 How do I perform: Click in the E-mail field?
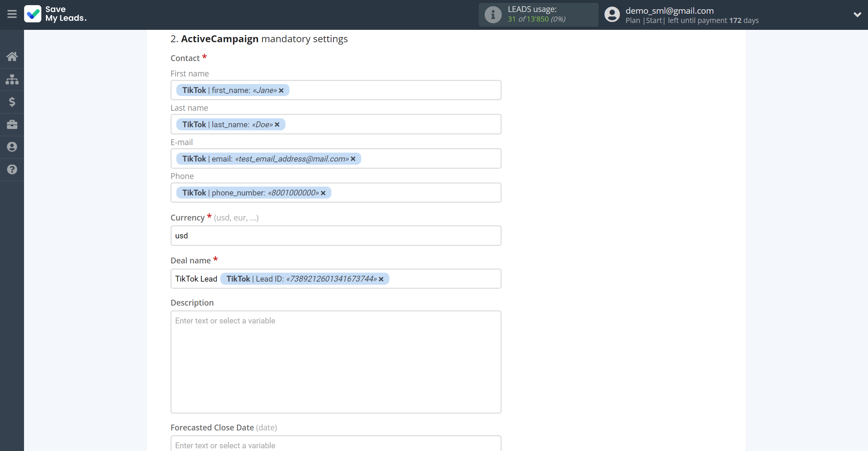pyautogui.click(x=336, y=158)
